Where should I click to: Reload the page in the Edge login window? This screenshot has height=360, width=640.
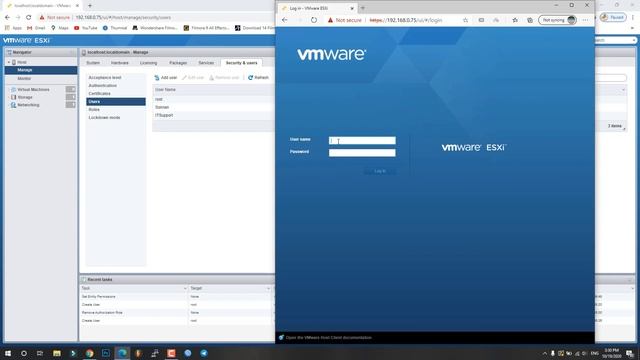[313, 20]
